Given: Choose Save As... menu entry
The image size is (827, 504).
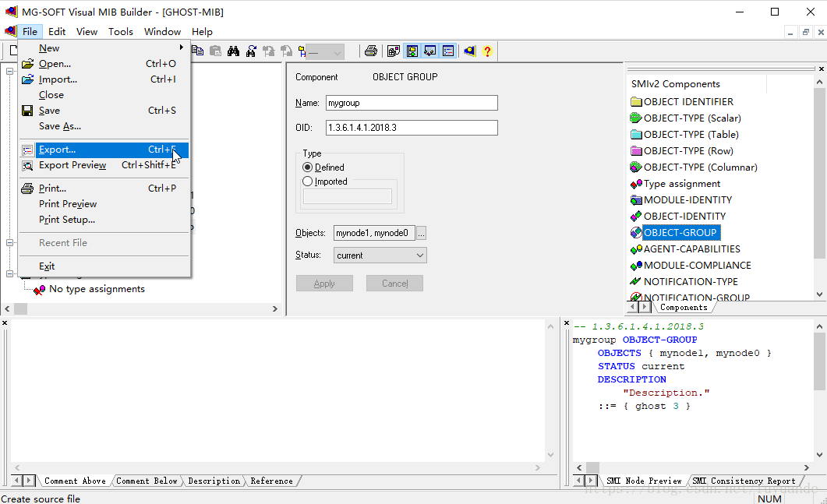Looking at the screenshot, I should pos(104,126).
